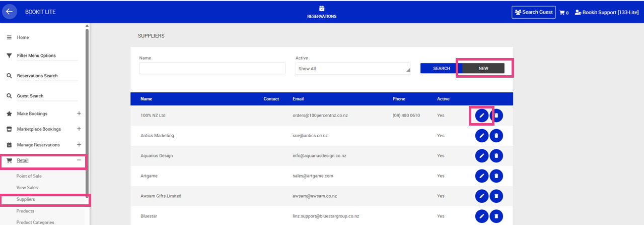Delete the Artgame supplier
Viewport: 644px width, 225px height.
[496, 176]
